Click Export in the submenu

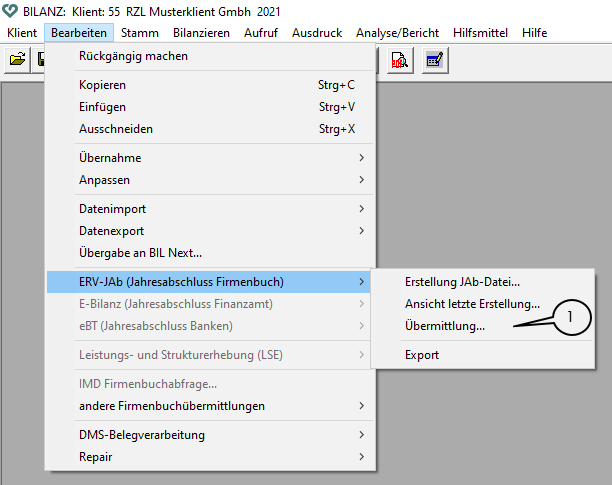pos(422,355)
